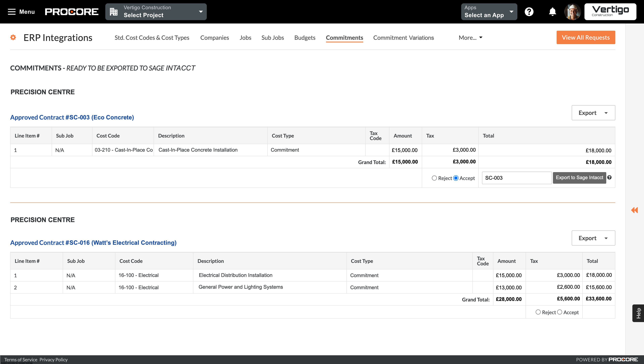Check notifications using the bell icon
The width and height of the screenshot is (644, 364).
(552, 12)
